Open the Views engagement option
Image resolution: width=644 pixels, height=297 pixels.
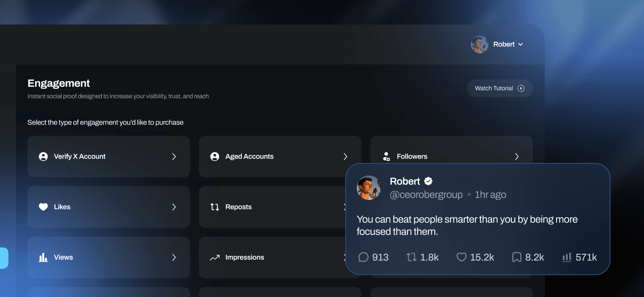[x=108, y=257]
